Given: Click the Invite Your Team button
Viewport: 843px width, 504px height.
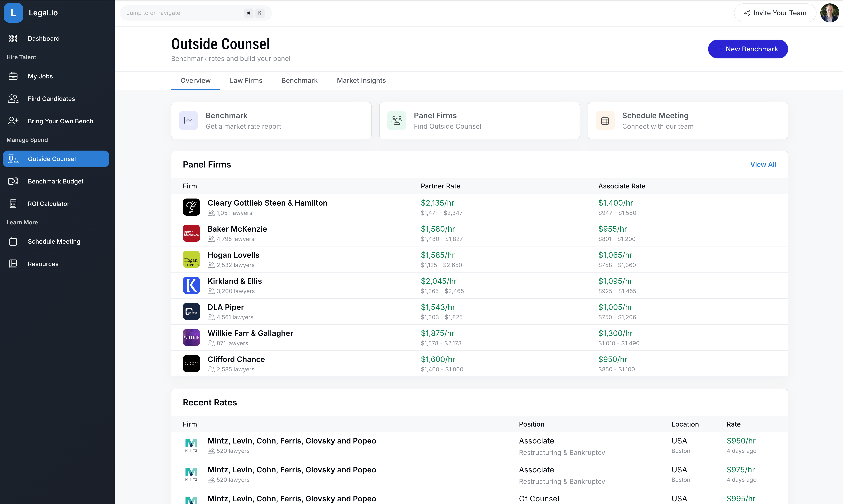Looking at the screenshot, I should [x=775, y=13].
